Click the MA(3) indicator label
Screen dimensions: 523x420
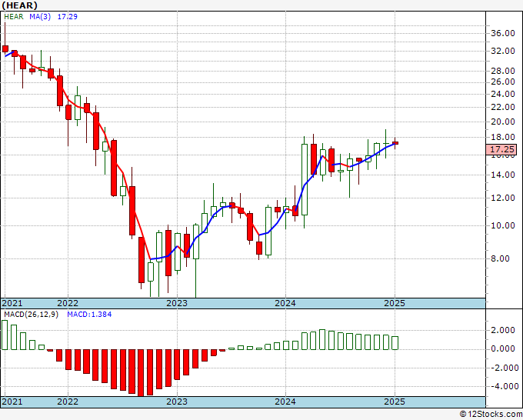coord(40,17)
